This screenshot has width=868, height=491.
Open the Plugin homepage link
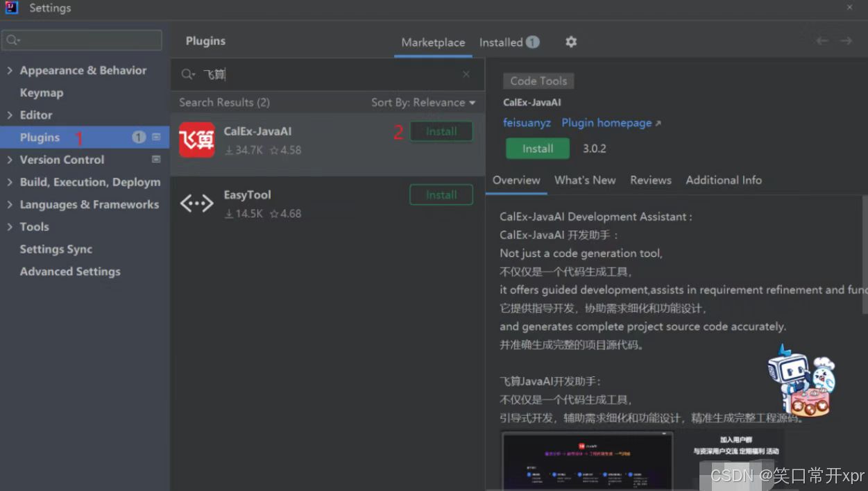611,123
